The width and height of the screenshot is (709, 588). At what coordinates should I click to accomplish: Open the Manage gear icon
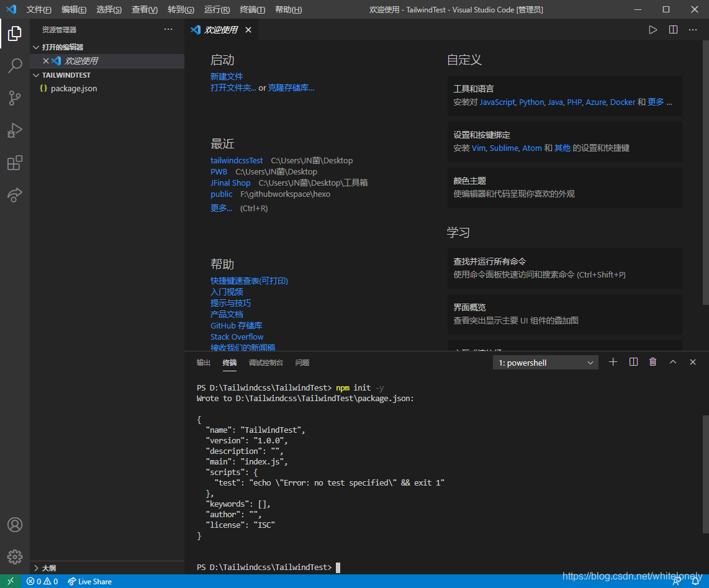pyautogui.click(x=14, y=557)
